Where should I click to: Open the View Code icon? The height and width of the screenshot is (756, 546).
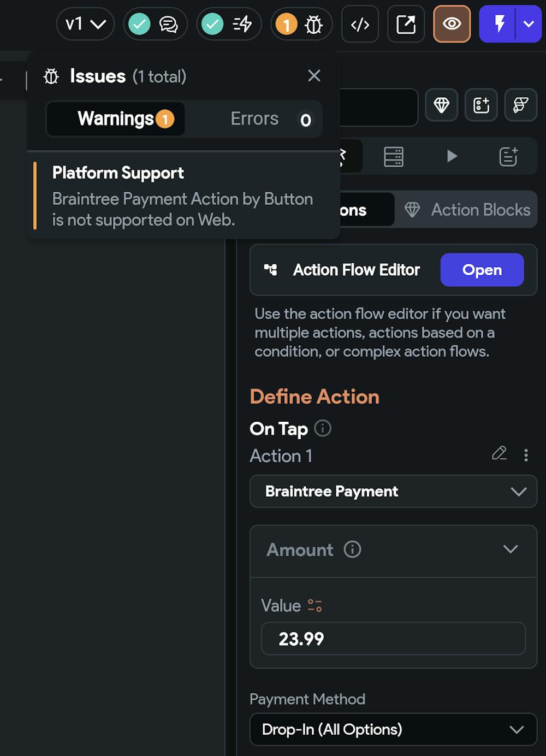point(360,24)
